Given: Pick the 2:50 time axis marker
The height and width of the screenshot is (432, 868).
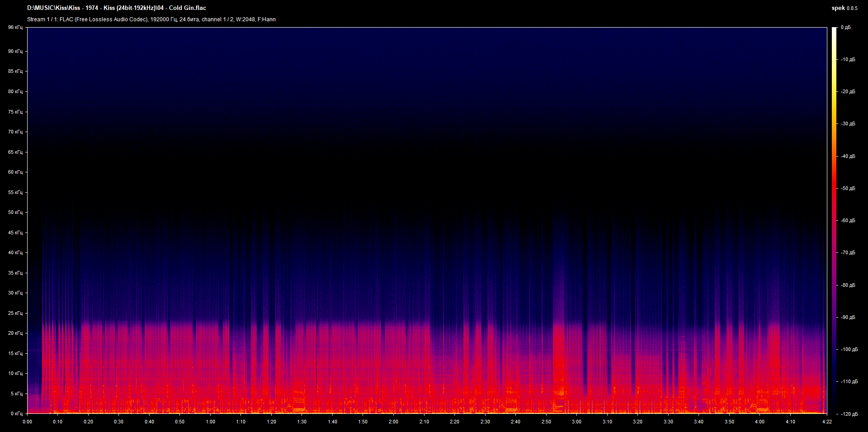Looking at the screenshot, I should pos(546,422).
